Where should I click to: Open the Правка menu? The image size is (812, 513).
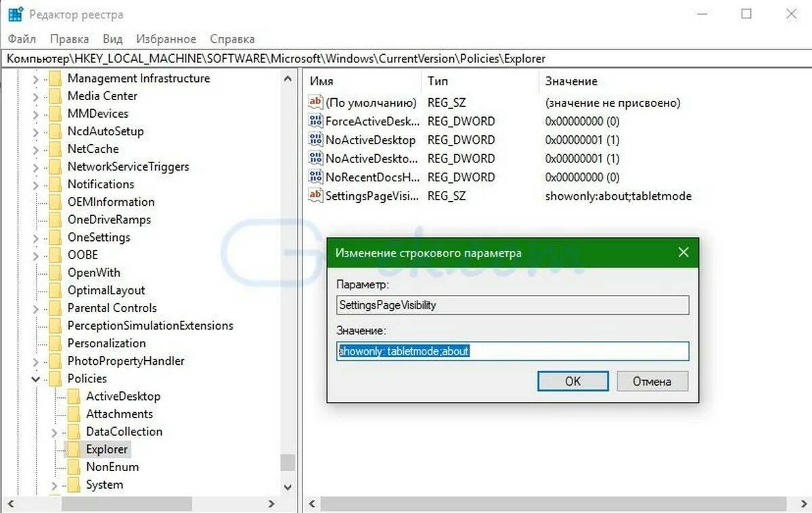70,39
